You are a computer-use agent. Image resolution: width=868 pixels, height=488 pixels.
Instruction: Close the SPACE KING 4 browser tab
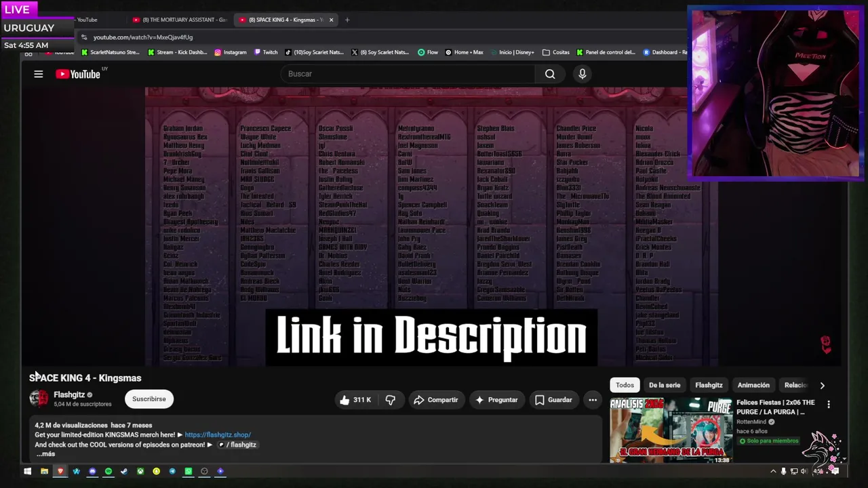tap(331, 20)
